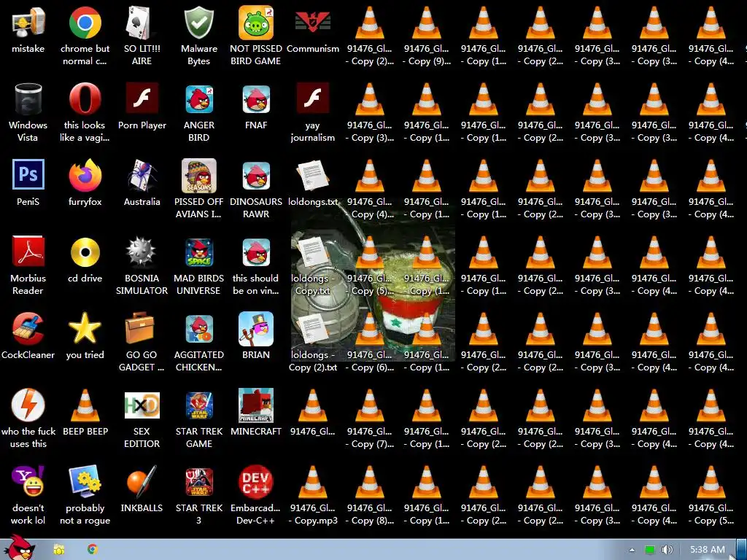Open the 'mistake' computer desktop icon
The width and height of the screenshot is (747, 560).
click(x=28, y=23)
